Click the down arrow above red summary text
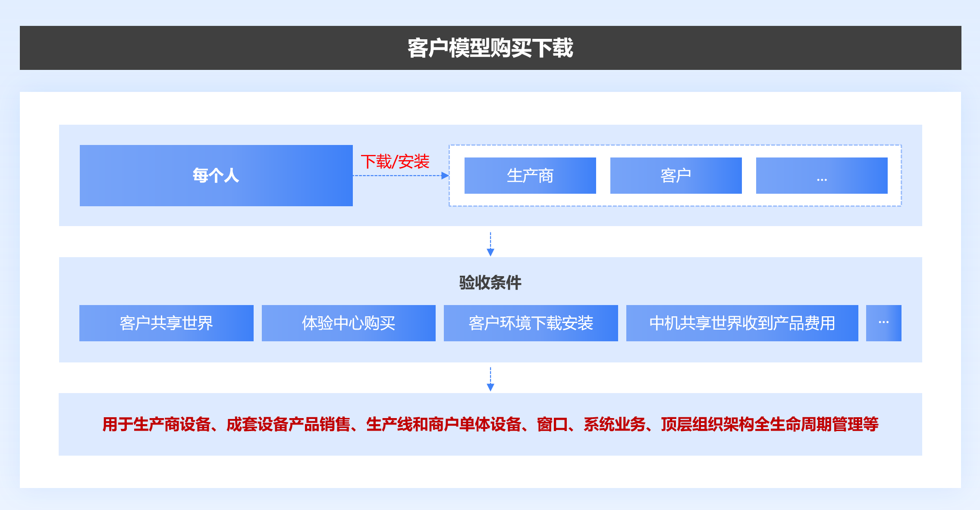The image size is (980, 510). click(x=490, y=386)
